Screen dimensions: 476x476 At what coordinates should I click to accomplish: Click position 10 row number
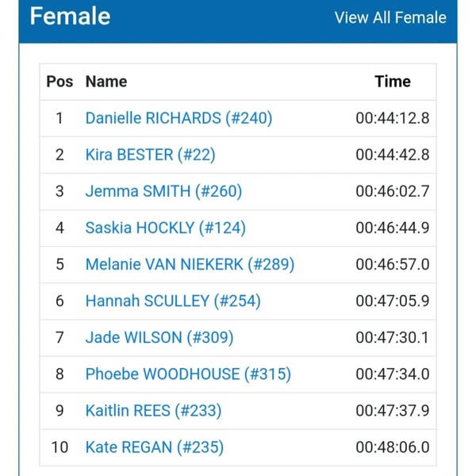(x=59, y=447)
